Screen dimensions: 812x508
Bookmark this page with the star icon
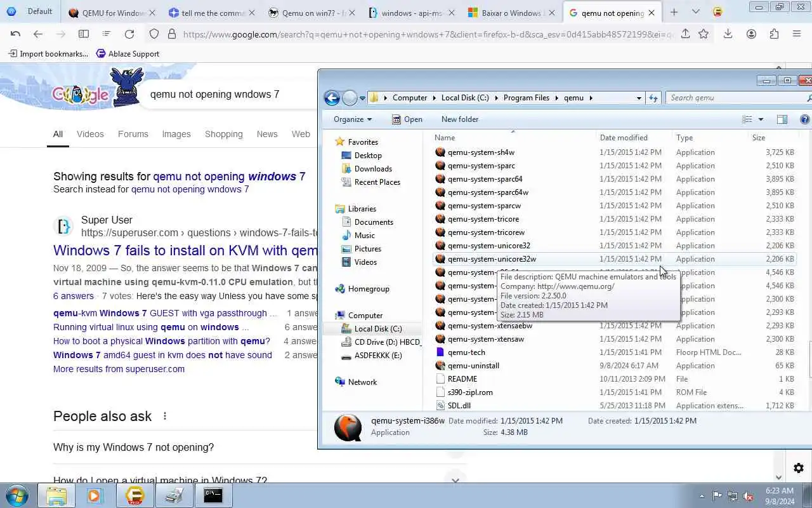[704, 34]
